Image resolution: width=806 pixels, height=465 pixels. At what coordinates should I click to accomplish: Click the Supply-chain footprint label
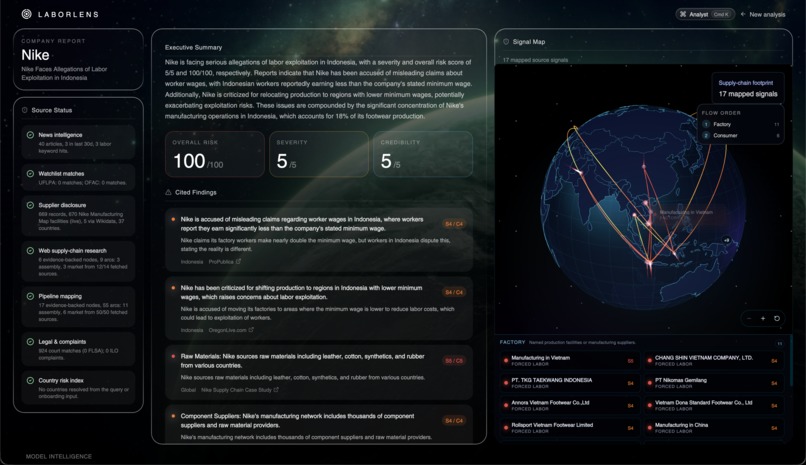745,83
